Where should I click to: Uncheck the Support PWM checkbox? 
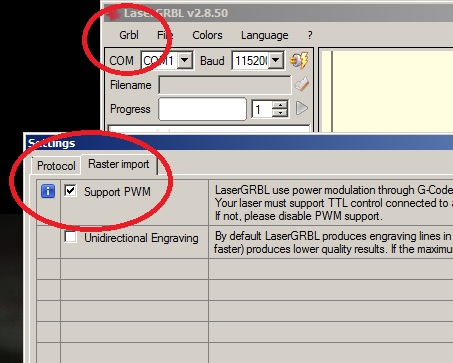click(x=70, y=191)
